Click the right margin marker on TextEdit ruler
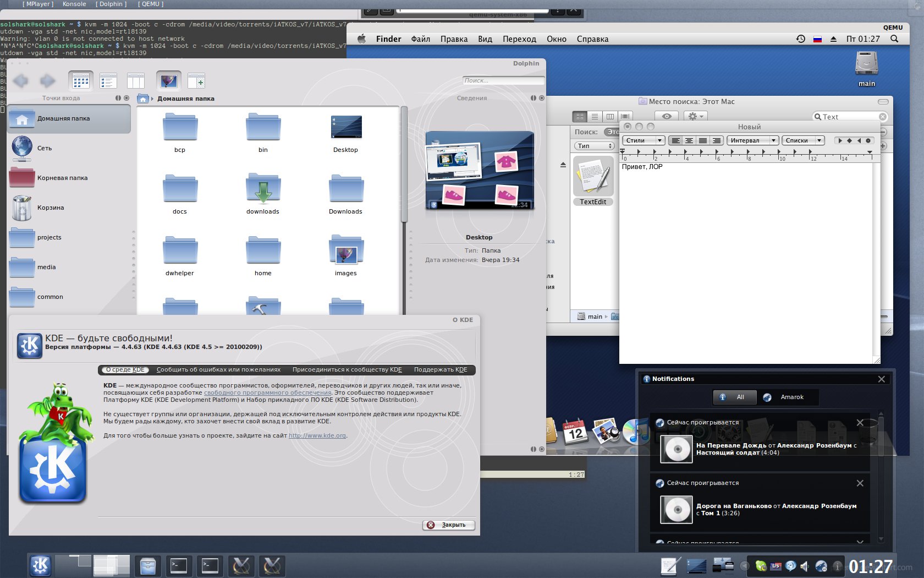Image resolution: width=924 pixels, height=578 pixels. click(870, 152)
